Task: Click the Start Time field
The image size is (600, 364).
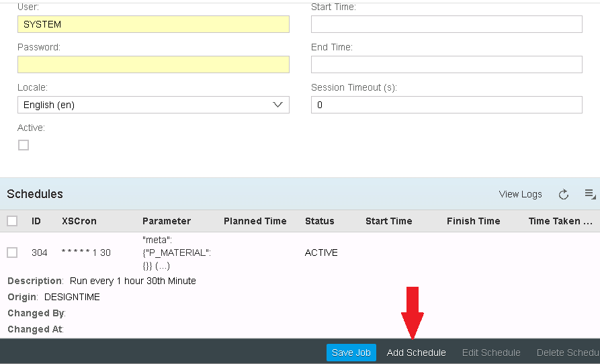Action: coord(446,24)
